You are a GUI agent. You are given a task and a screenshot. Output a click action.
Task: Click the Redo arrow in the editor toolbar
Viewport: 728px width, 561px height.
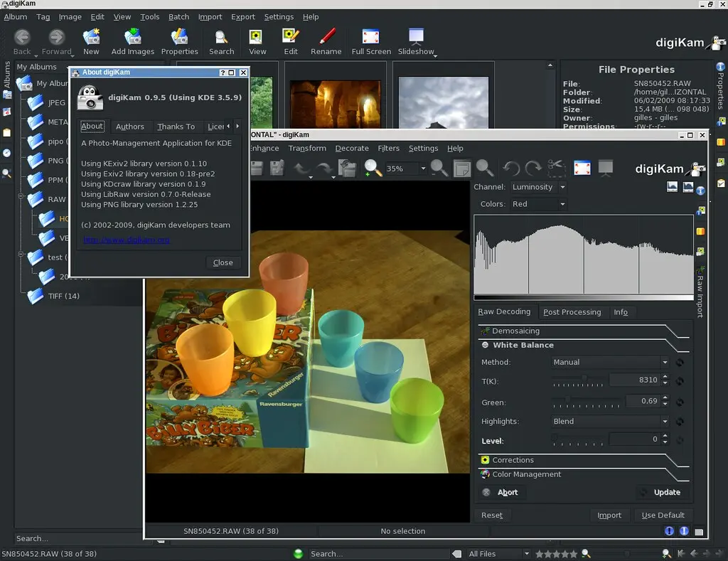[326, 168]
